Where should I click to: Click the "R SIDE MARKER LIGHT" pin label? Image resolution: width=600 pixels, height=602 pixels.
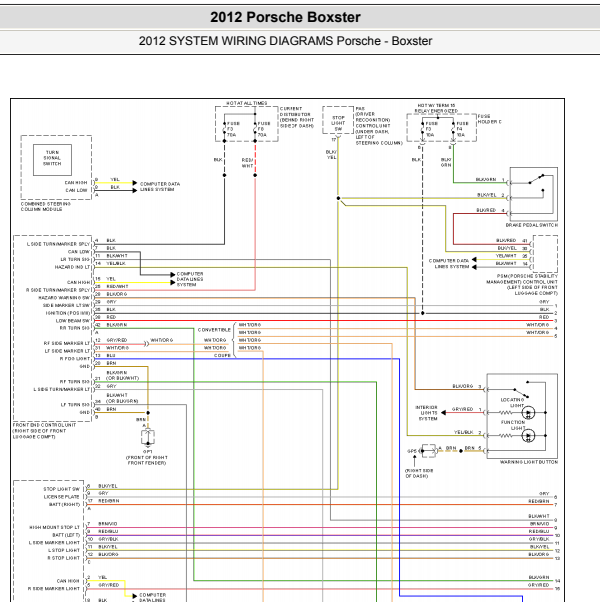coord(54,589)
